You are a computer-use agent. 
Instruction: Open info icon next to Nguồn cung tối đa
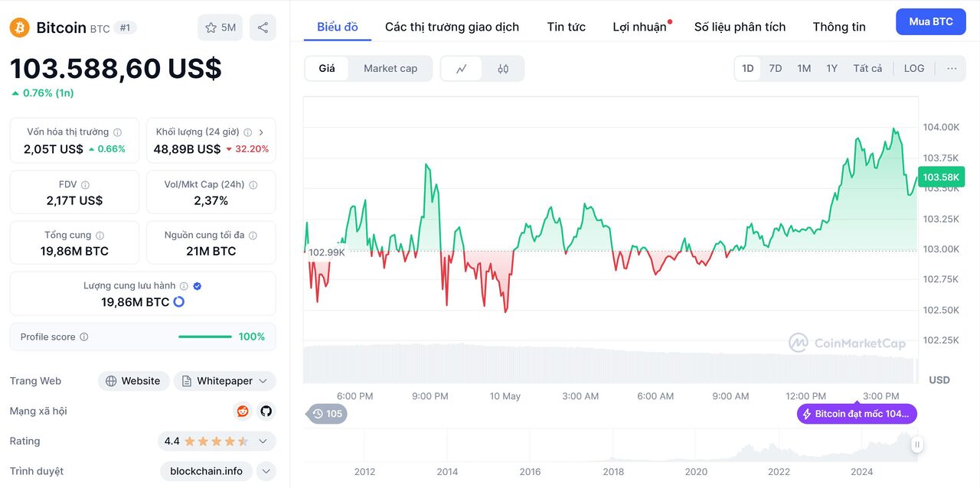pos(253,236)
